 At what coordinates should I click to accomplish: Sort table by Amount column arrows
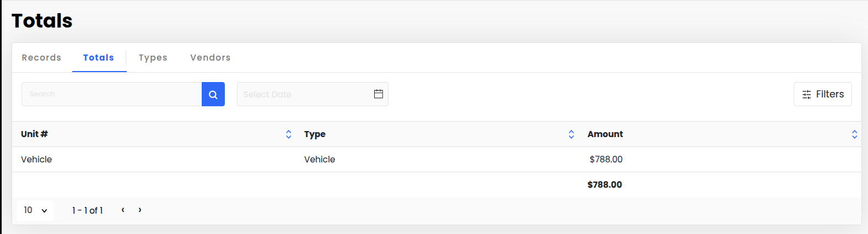854,134
